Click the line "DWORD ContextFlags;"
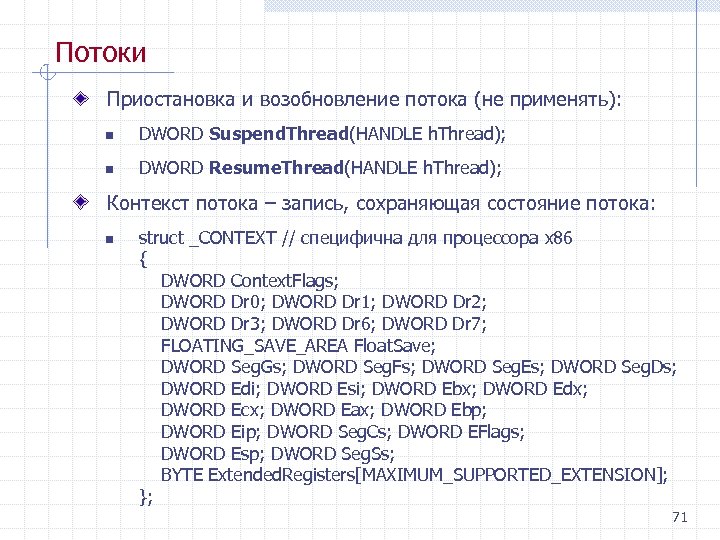Image resolution: width=720 pixels, height=540 pixels. (x=249, y=281)
